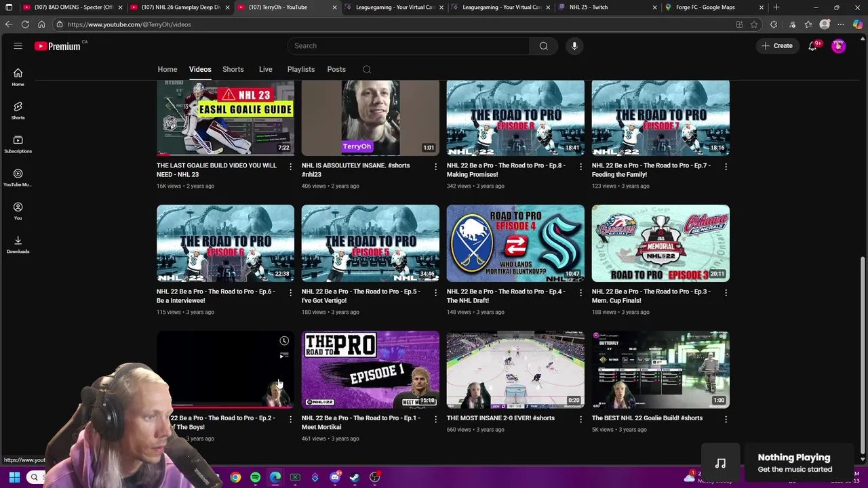Open Spotify from the taskbar
This screenshot has height=488, width=868.
tap(255, 477)
